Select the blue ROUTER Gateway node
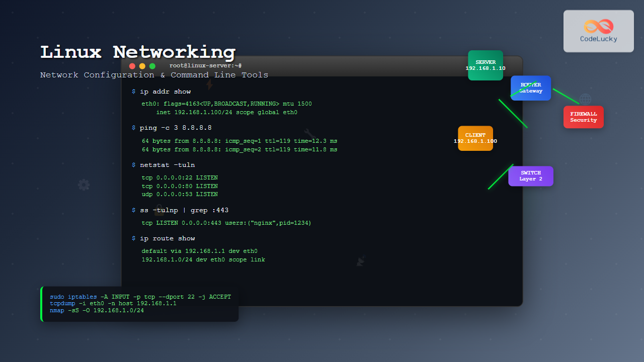 531,88
